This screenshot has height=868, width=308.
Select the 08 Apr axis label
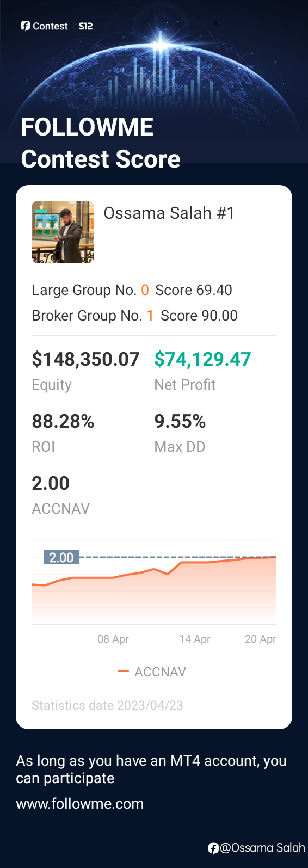tap(113, 639)
